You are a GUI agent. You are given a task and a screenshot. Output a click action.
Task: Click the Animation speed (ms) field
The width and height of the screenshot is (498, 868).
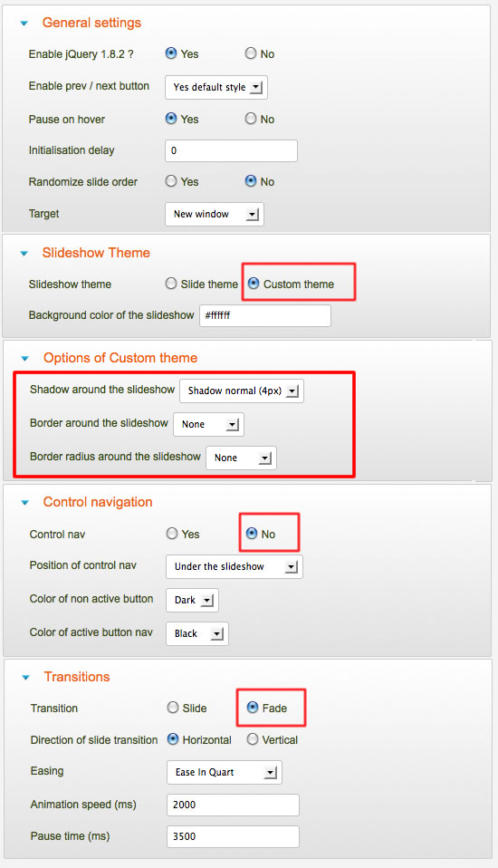(233, 805)
